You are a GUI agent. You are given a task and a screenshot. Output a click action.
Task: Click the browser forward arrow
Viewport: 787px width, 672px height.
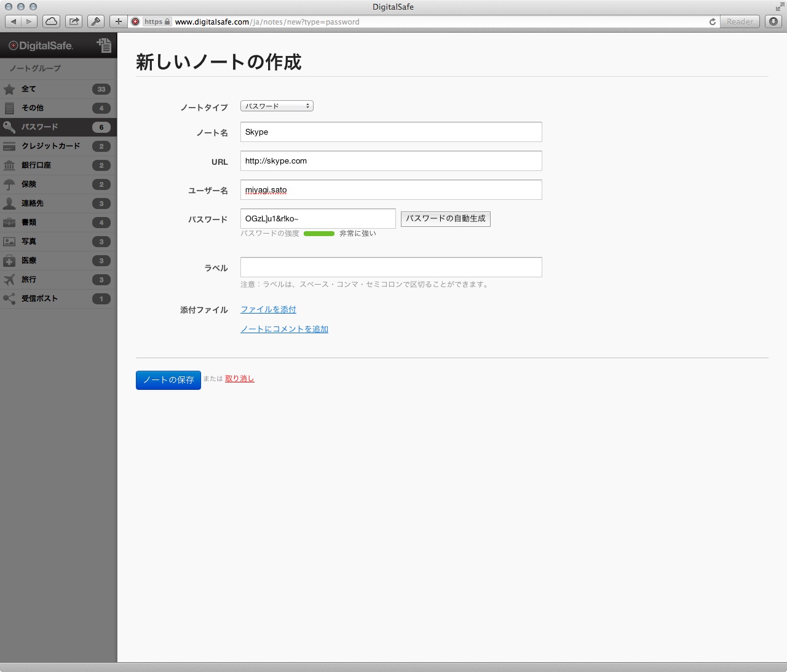coord(29,22)
